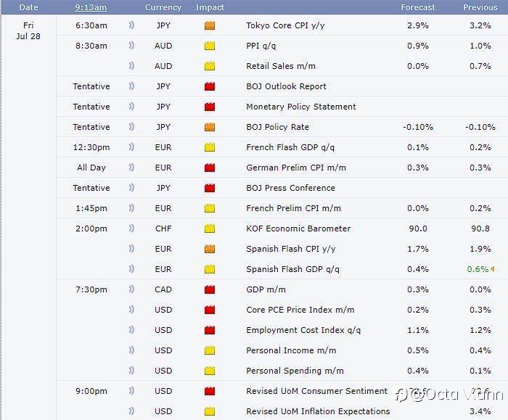The width and height of the screenshot is (508, 420).
Task: Click the sound icon for Revised UoM Consumer Sentiment
Action: coord(131,391)
